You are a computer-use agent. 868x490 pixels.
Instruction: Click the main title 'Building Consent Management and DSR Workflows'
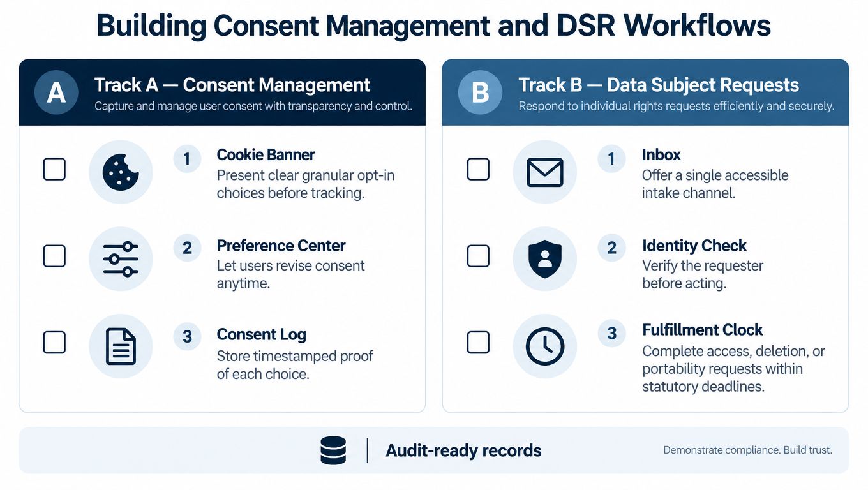pos(433,26)
